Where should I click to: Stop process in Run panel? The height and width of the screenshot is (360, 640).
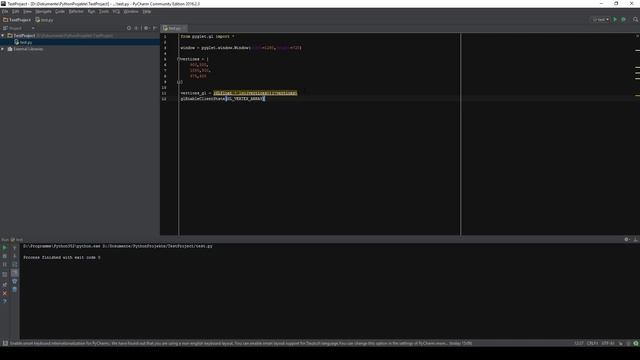coord(5,256)
